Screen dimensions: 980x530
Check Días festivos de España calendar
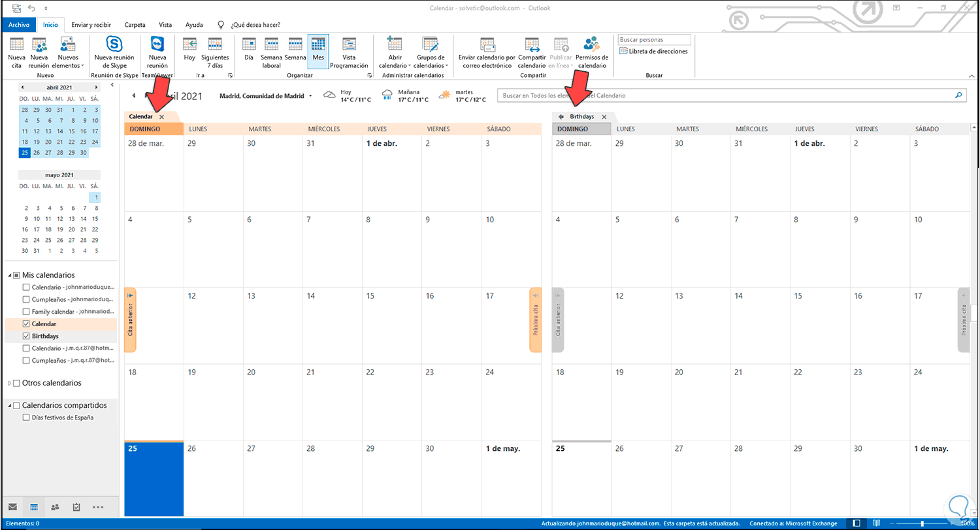coord(26,418)
